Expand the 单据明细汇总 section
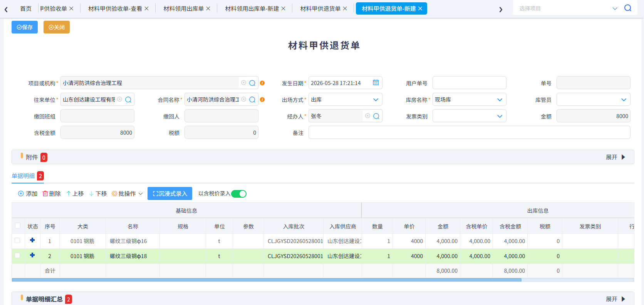Screen dimensions: 644x305 [x=615, y=299]
